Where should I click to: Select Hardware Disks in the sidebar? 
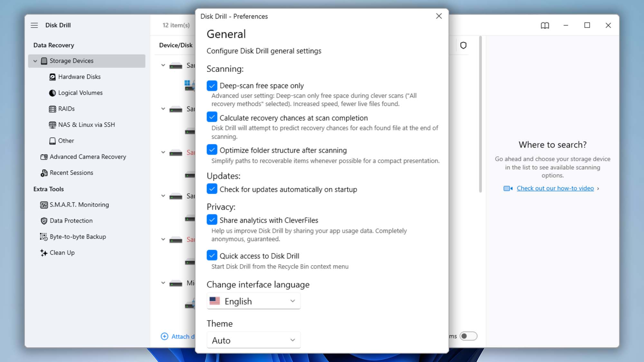click(x=79, y=77)
